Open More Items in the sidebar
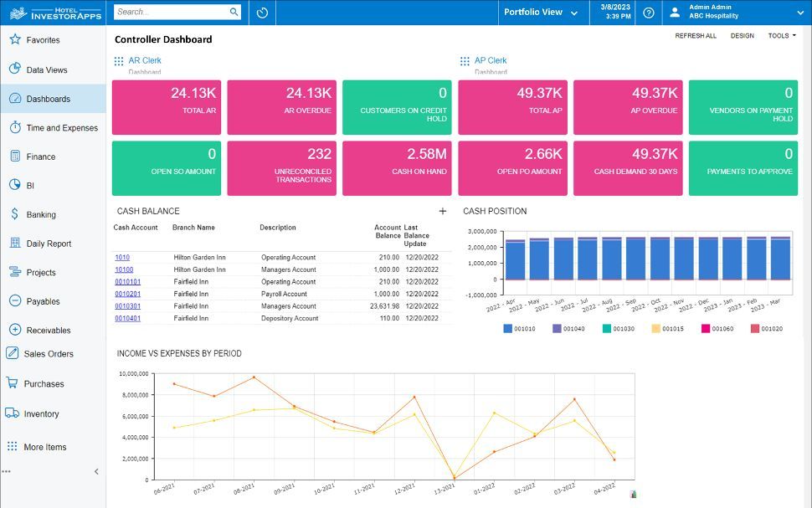This screenshot has width=812, height=508. pos(44,447)
